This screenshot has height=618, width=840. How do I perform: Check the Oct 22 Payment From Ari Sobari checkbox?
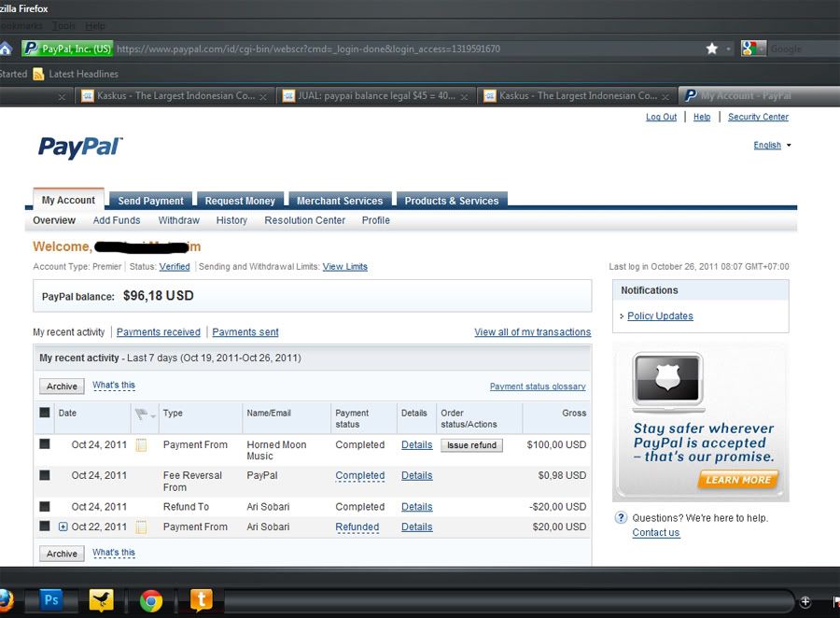coord(45,527)
